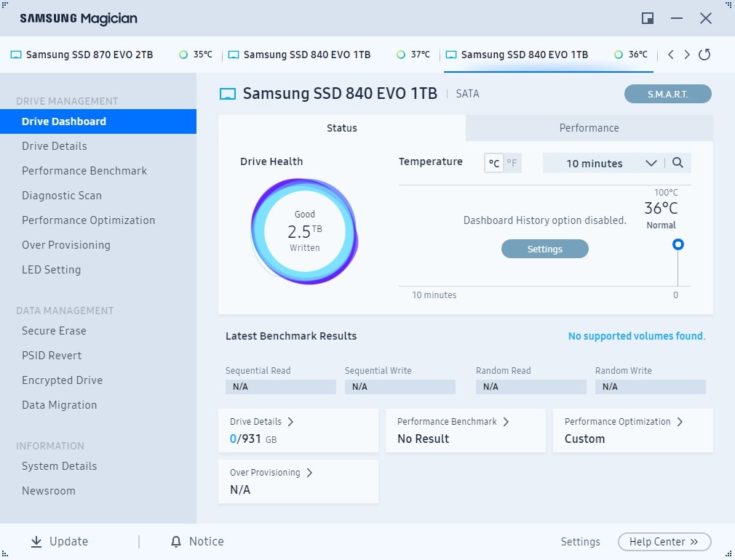Switch to the Status tab
Viewport: 735px width, 560px height.
tap(342, 128)
